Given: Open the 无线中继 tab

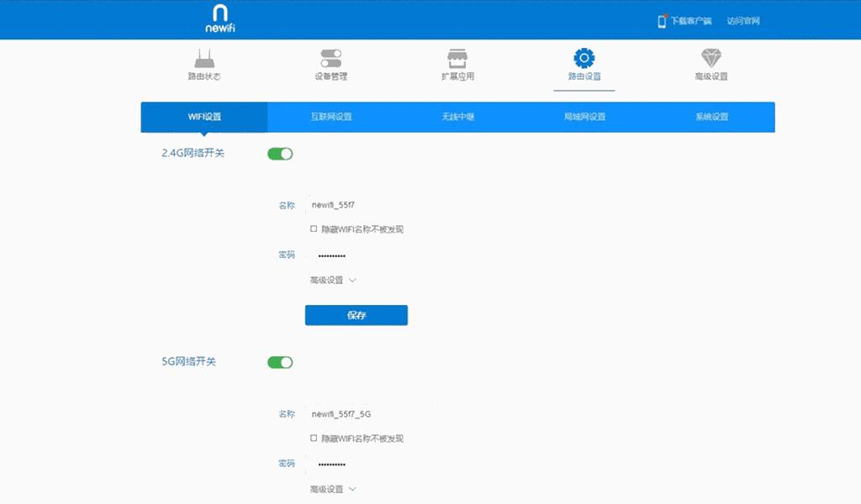Looking at the screenshot, I should [x=458, y=117].
